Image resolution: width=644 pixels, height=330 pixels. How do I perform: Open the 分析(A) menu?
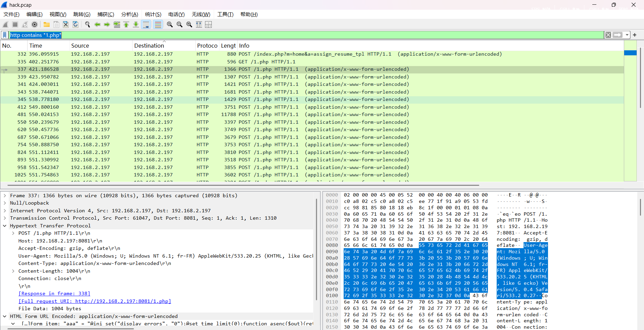130,14
